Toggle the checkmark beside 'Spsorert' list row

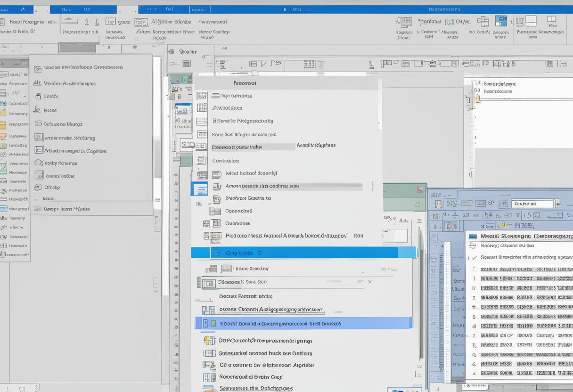[474, 258]
